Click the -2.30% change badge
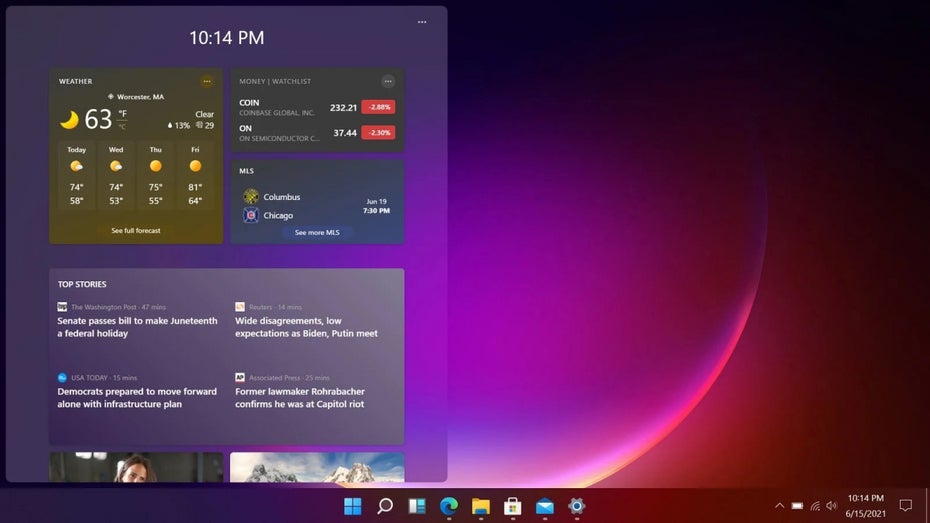The height and width of the screenshot is (523, 930). pyautogui.click(x=378, y=133)
